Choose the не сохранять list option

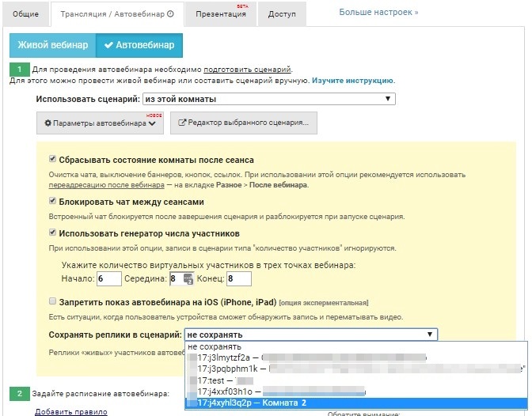tap(217, 346)
